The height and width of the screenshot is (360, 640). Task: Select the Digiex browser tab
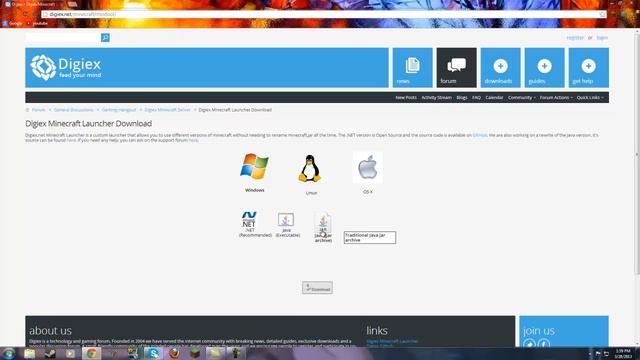[x=33, y=4]
